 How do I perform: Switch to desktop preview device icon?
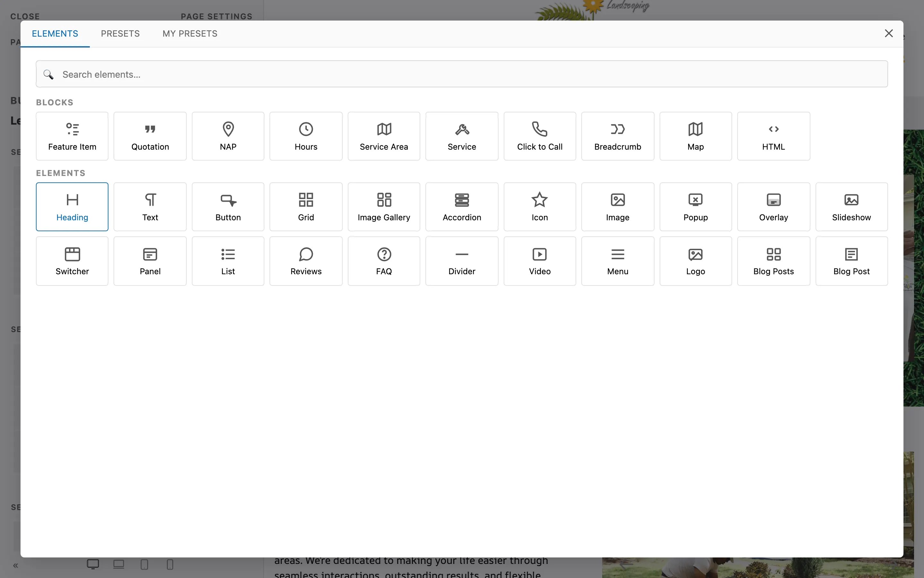coord(93,564)
